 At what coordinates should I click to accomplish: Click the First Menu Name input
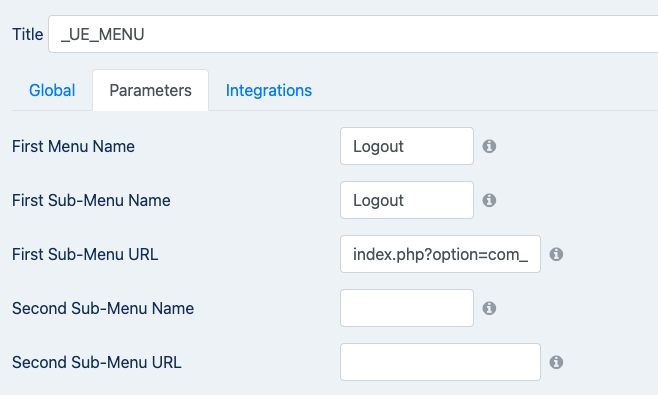click(407, 146)
